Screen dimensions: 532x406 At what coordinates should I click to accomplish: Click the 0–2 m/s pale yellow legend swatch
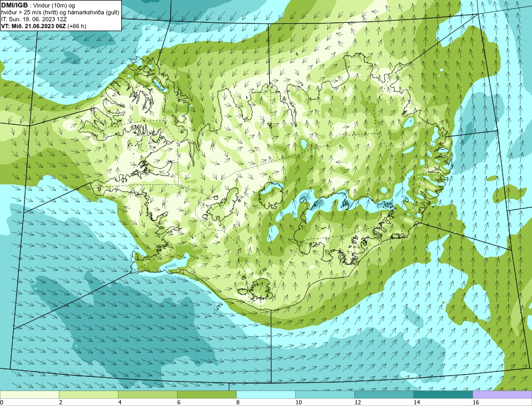pos(29,395)
